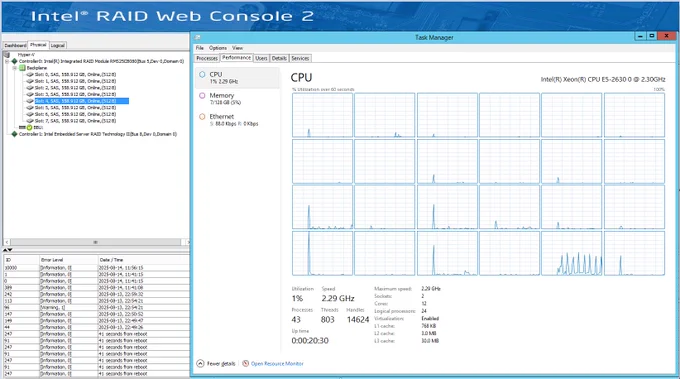Open the Users tab in Task Manager
The width and height of the screenshot is (680, 379).
coord(262,58)
